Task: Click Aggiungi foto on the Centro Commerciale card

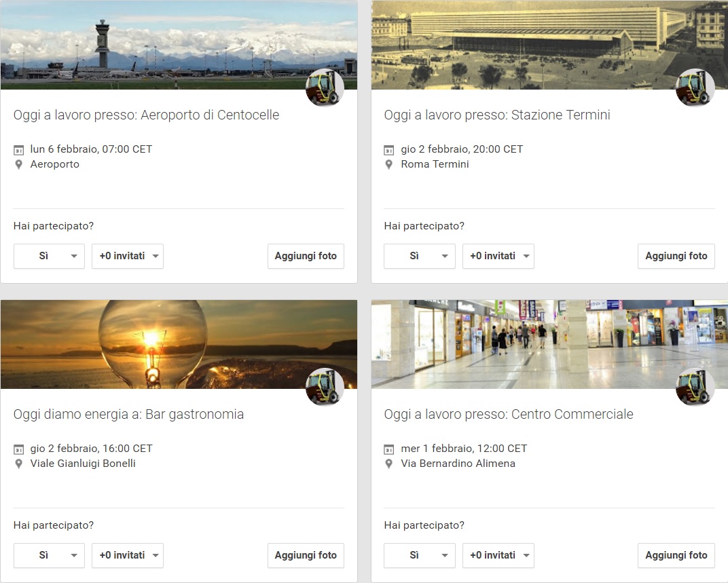Action: click(x=676, y=556)
